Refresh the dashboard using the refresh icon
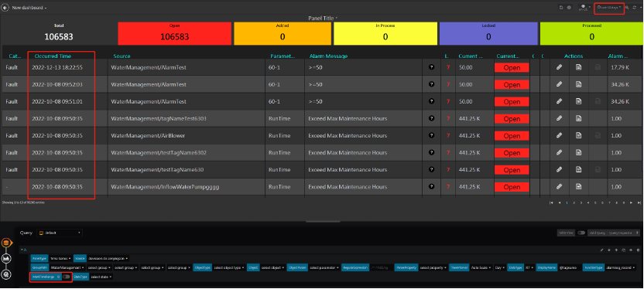The height and width of the screenshot is (289, 644). [635, 8]
